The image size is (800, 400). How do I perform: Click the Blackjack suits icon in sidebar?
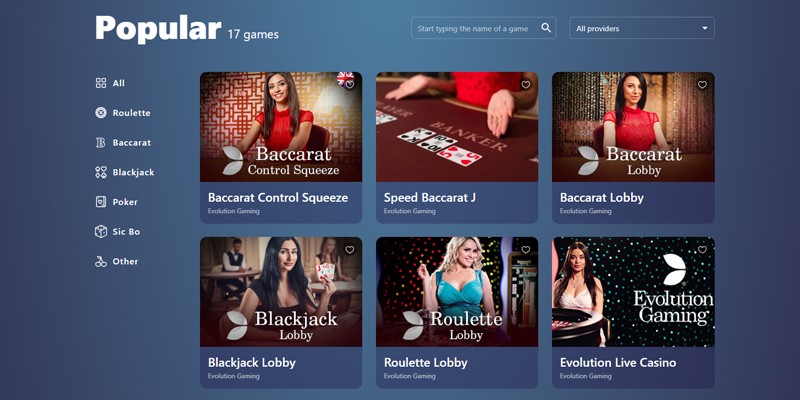pyautogui.click(x=101, y=172)
